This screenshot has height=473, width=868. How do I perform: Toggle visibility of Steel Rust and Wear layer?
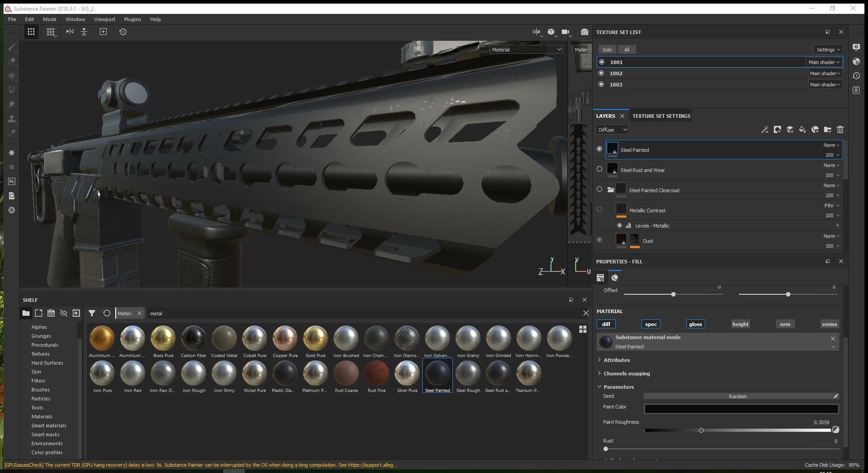599,169
